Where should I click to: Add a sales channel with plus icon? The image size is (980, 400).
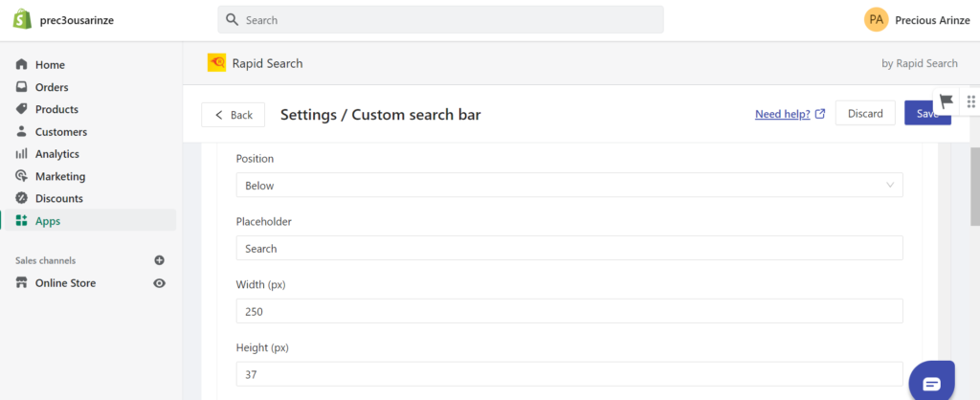pos(160,260)
